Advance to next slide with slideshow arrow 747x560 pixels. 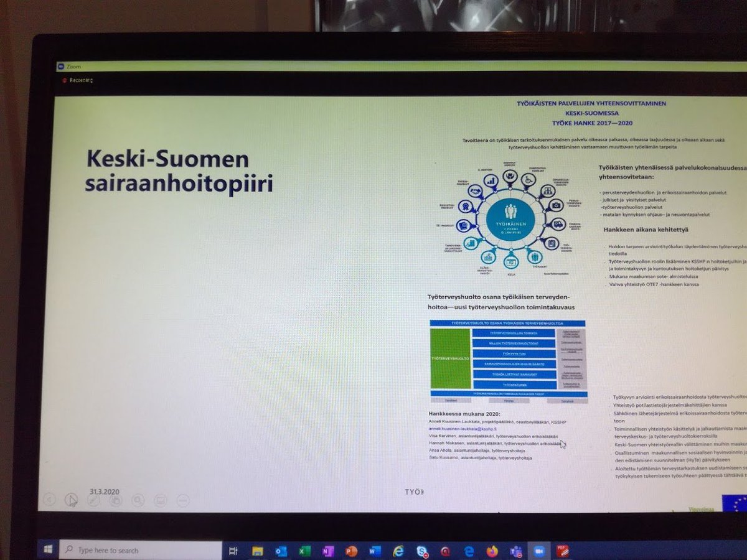[x=72, y=500]
